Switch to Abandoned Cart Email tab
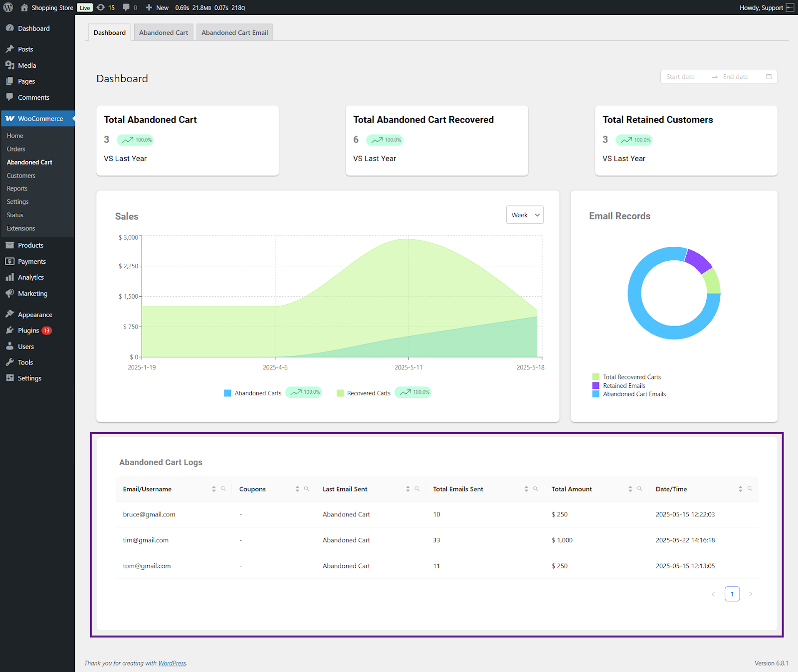The image size is (798, 672). 234,32
